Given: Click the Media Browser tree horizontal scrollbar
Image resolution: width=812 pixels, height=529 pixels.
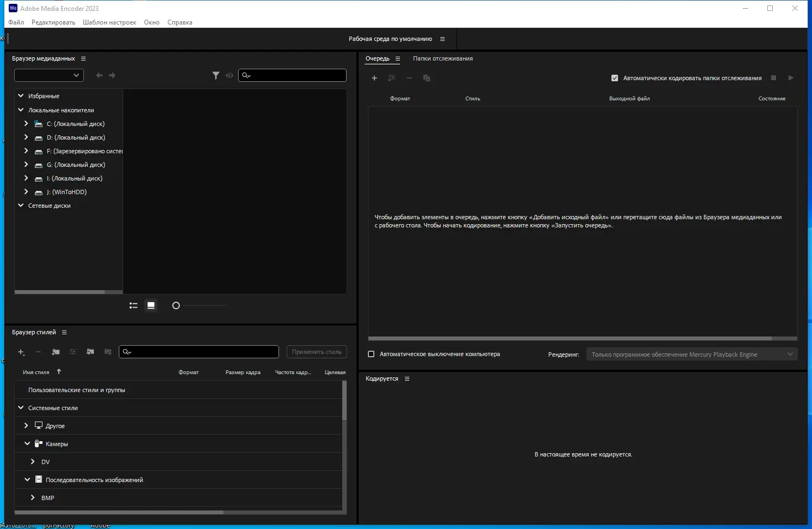Looking at the screenshot, I should click(60, 292).
